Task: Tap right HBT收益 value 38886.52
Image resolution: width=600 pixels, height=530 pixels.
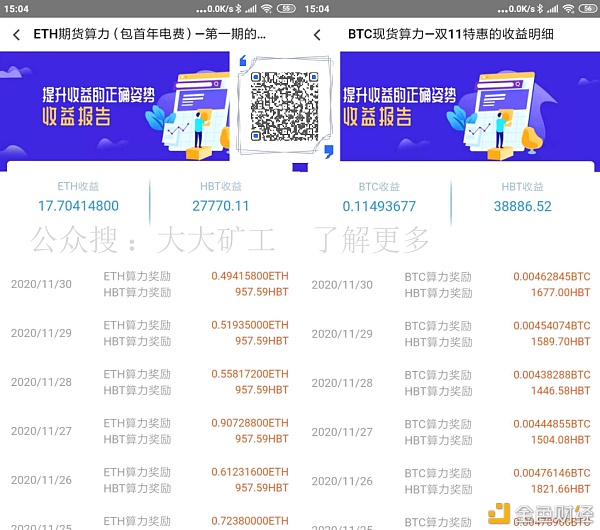Action: tap(522, 206)
